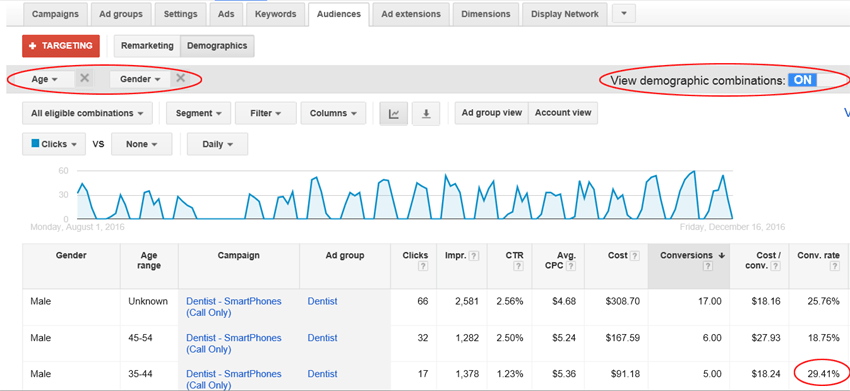Screen dimensions: 850x391
Task: Open the Ad extensions tab
Action: click(x=411, y=14)
